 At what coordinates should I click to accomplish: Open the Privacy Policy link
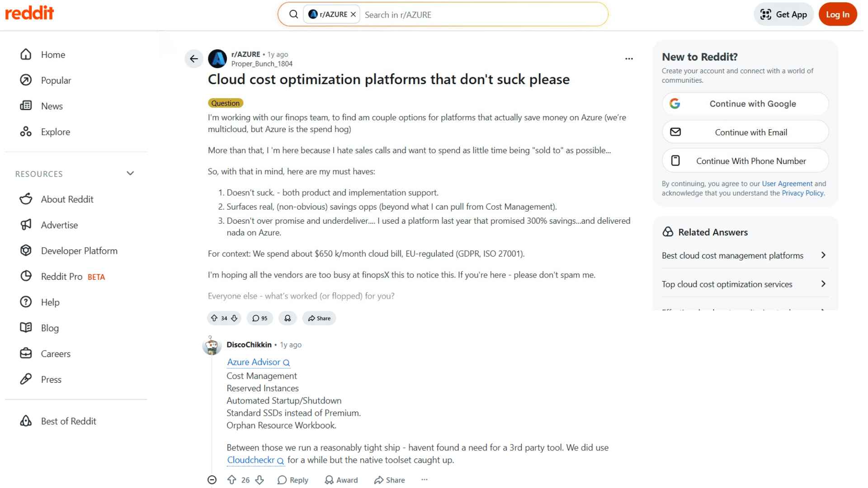(802, 193)
